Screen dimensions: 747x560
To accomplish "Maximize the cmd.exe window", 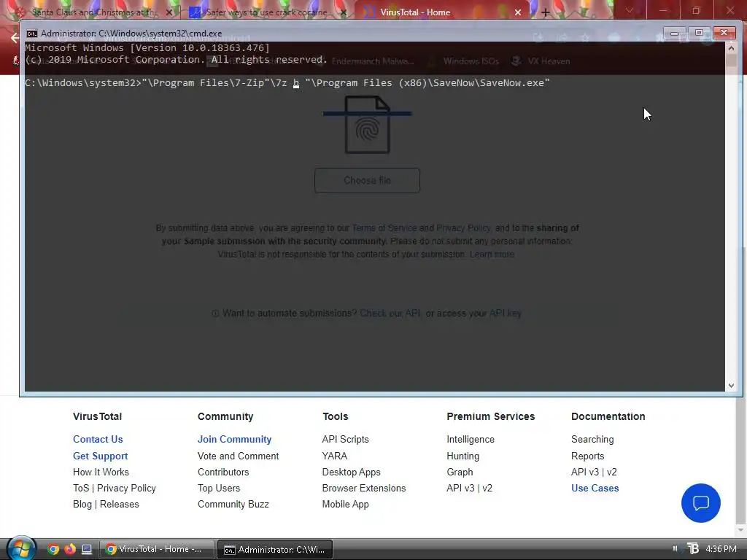I will click(x=699, y=33).
